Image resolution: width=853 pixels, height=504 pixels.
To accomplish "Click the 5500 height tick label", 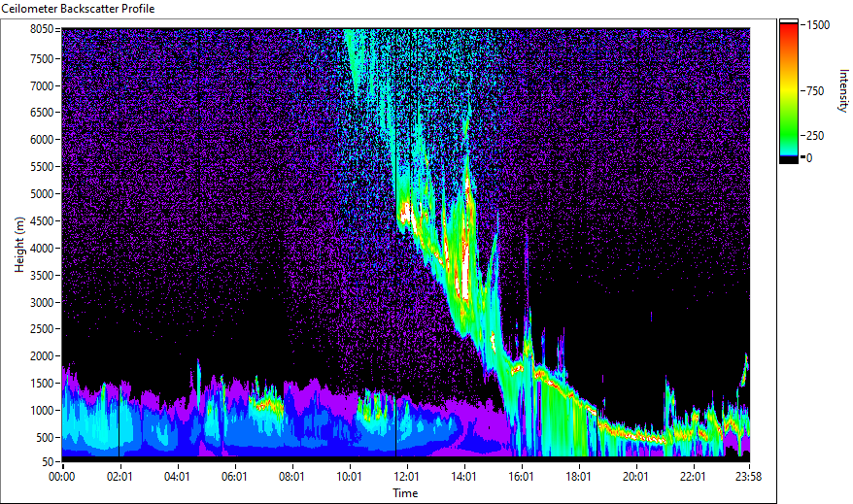I will tap(42, 167).
